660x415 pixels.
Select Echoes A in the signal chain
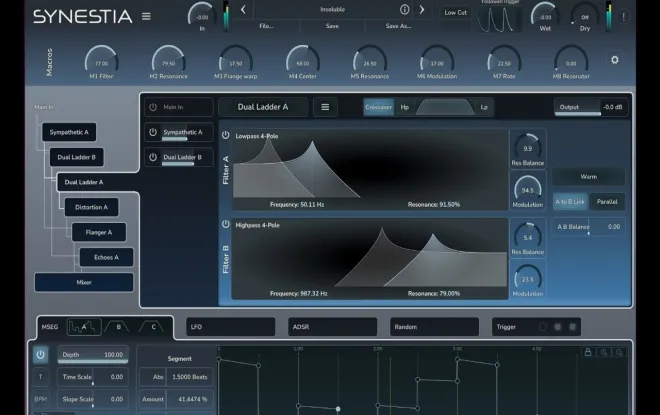(x=106, y=257)
